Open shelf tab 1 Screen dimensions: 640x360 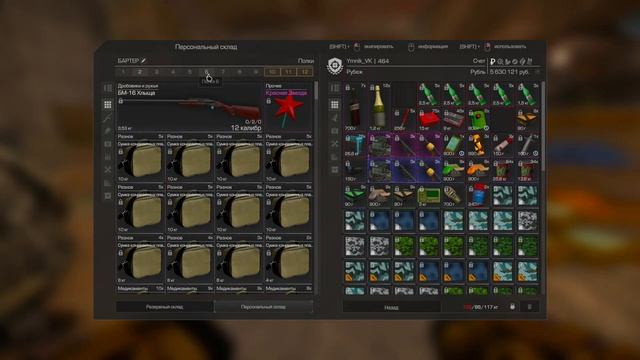tap(124, 72)
